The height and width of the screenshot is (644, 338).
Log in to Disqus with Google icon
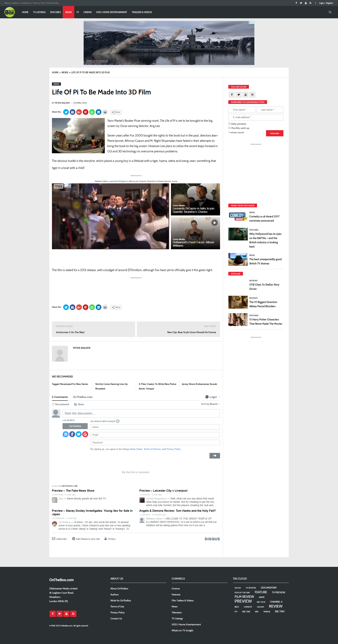tap(85, 434)
